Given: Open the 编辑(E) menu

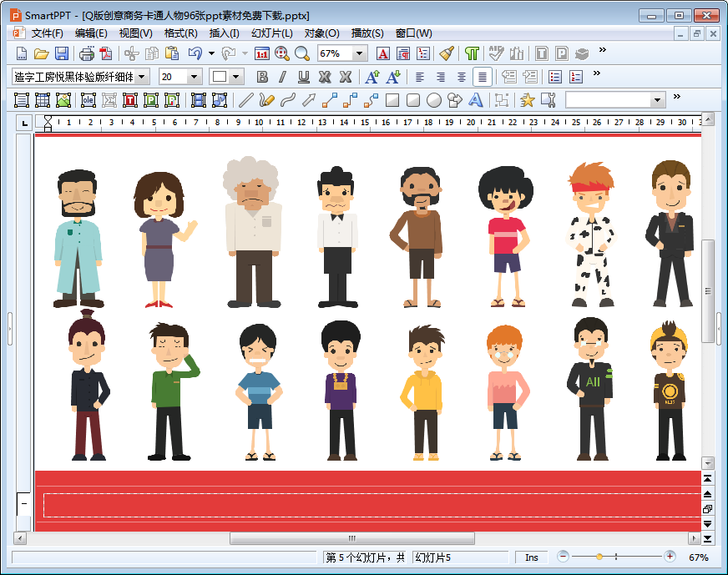Looking at the screenshot, I should click(x=91, y=33).
